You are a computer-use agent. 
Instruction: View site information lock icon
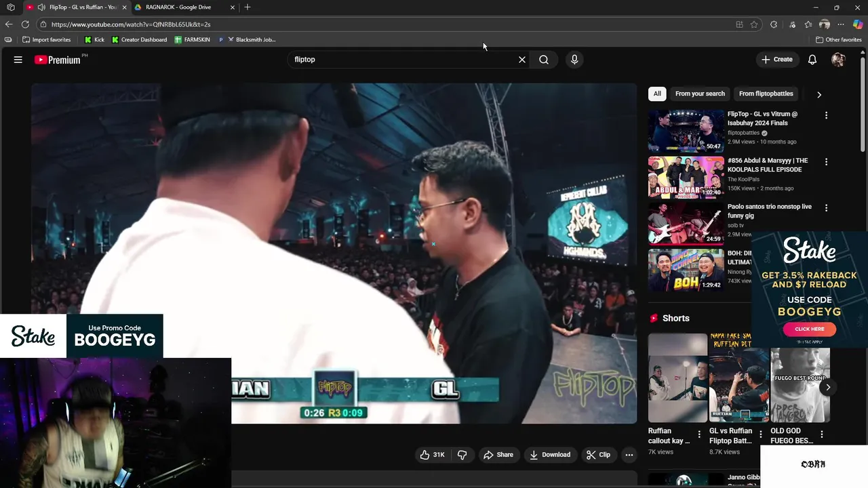click(x=43, y=24)
